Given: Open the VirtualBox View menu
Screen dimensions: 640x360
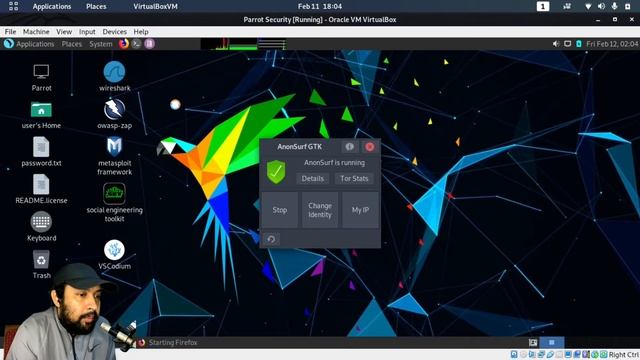Looking at the screenshot, I should coord(64,31).
